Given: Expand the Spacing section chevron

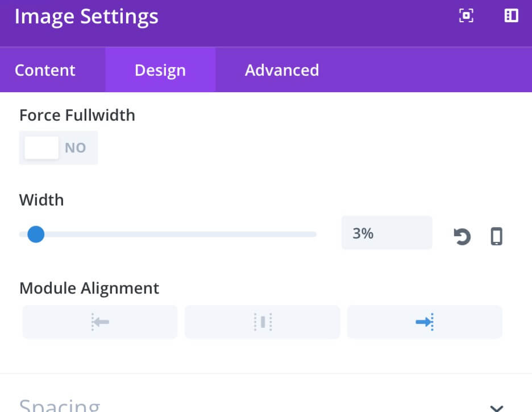Looking at the screenshot, I should 497,407.
